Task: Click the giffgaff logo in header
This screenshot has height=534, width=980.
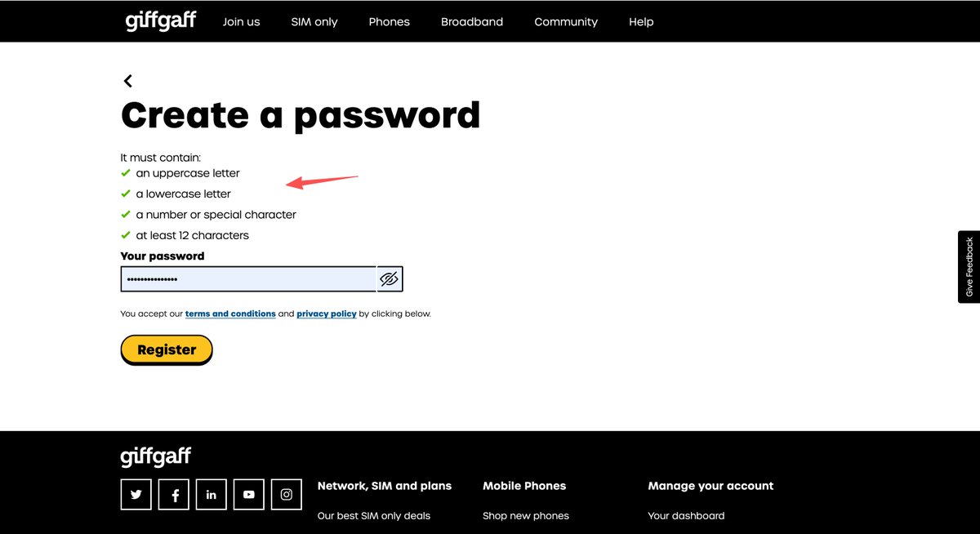Action: tap(161, 21)
